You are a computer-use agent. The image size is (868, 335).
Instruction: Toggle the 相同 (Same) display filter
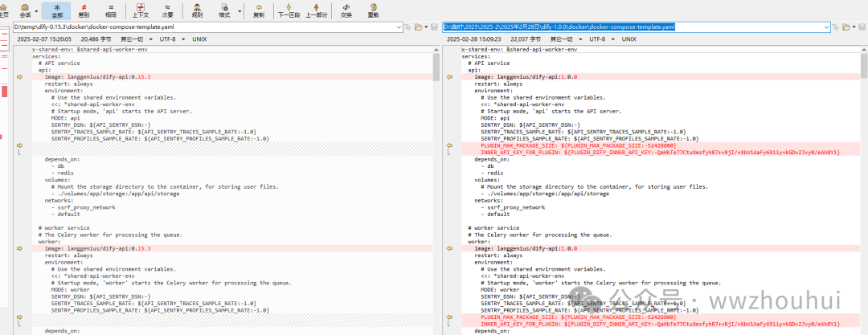pos(111,10)
